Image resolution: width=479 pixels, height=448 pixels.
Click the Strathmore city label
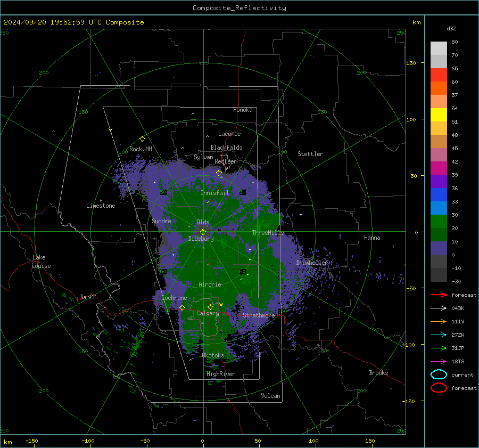point(259,315)
